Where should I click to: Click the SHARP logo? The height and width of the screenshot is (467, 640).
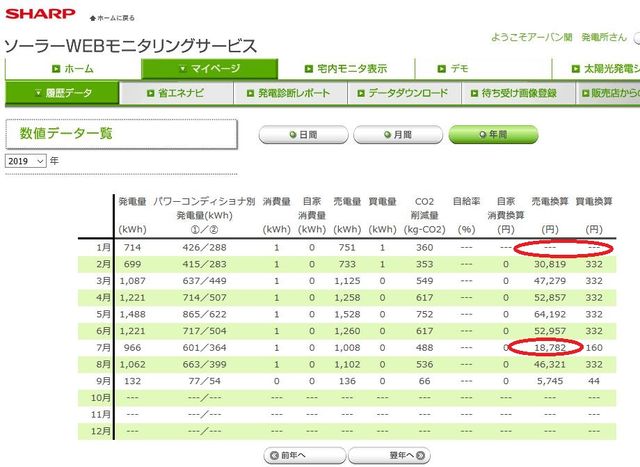40,14
